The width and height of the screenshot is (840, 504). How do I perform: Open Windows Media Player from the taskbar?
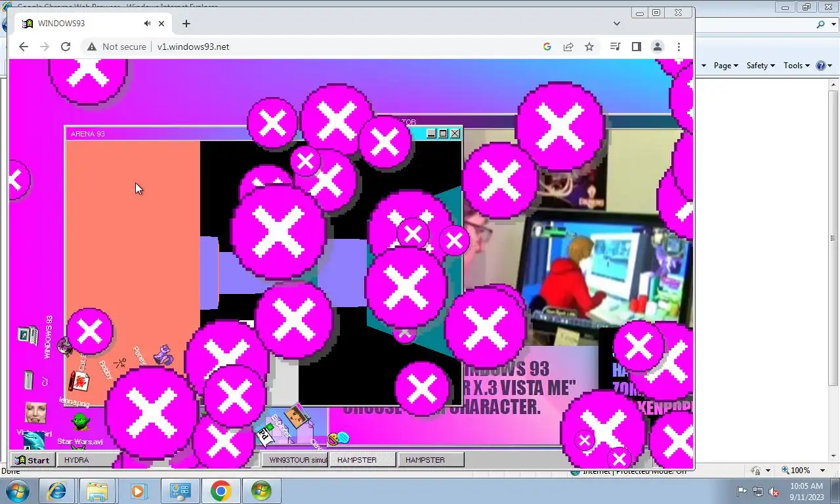click(x=138, y=491)
